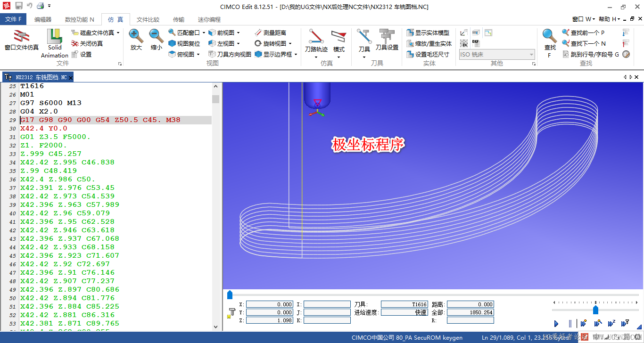Expand the 模式 mode dropdown
Image resolution: width=644 pixels, height=343 pixels.
coord(339,57)
